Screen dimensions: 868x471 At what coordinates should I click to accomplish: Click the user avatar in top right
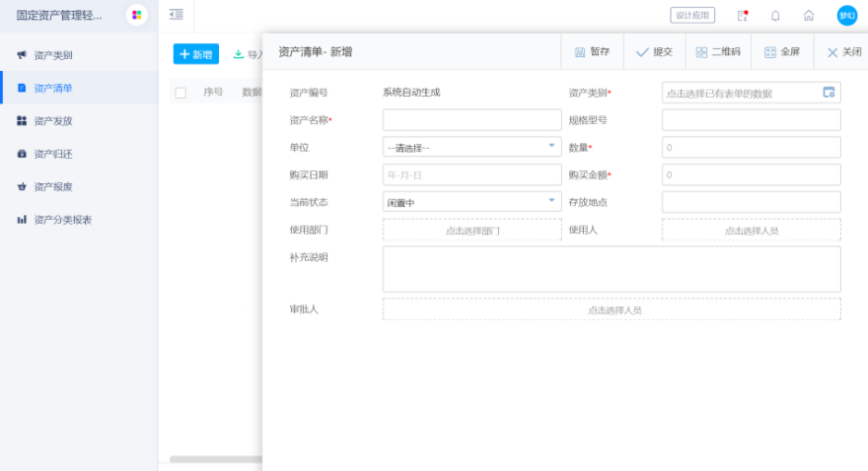(x=846, y=16)
